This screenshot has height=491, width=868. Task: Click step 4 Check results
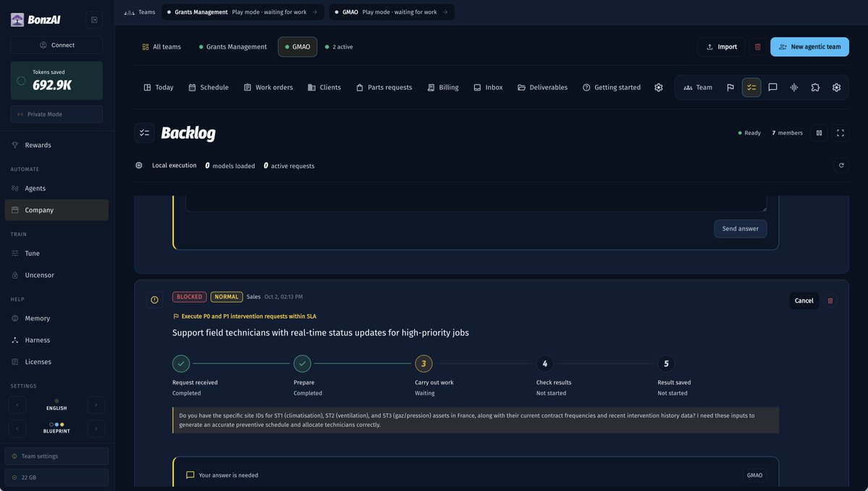pos(544,364)
